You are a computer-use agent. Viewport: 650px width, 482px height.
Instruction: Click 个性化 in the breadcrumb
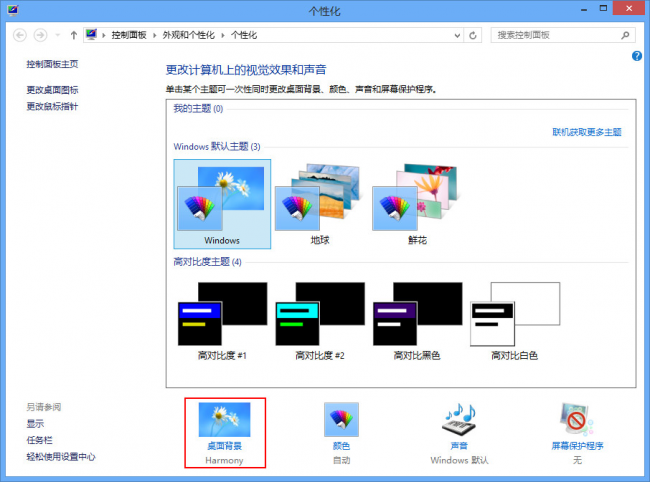coord(244,35)
